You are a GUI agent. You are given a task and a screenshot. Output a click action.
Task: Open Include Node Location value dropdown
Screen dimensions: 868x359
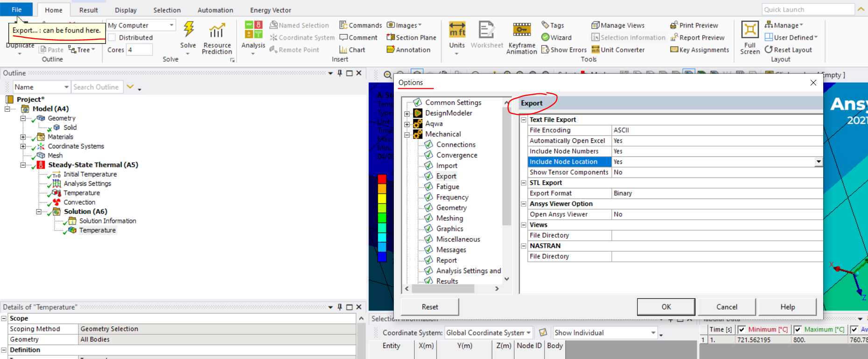819,162
